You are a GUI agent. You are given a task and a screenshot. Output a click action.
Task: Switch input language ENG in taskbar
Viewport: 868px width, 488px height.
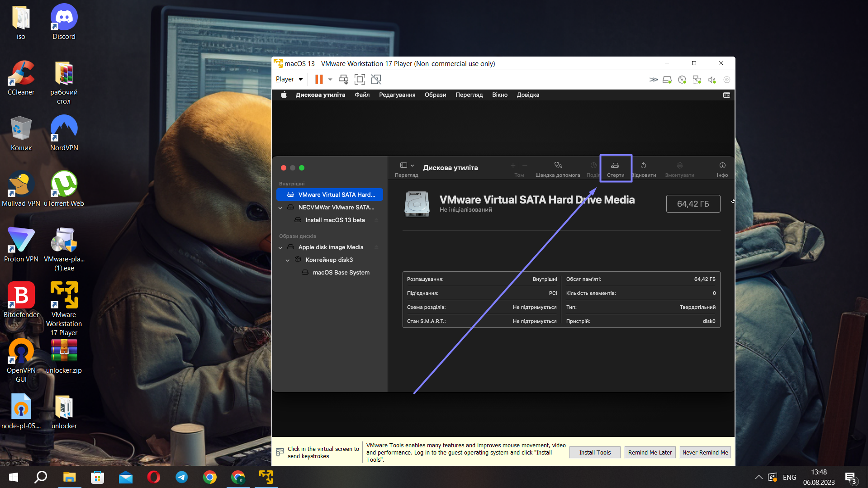point(789,477)
